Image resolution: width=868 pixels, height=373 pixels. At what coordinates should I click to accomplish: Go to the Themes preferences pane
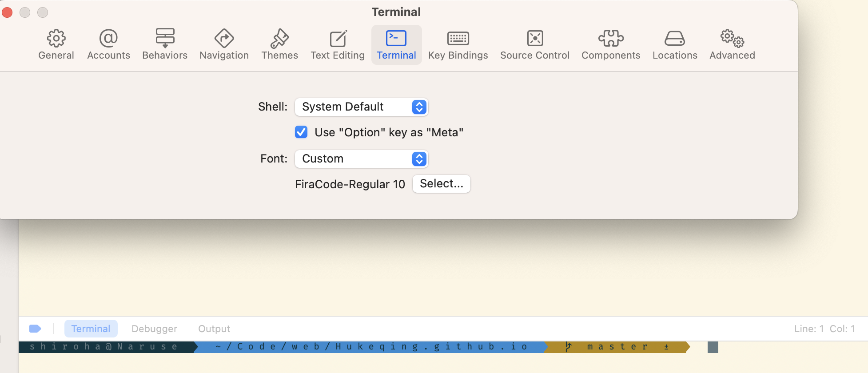click(279, 44)
